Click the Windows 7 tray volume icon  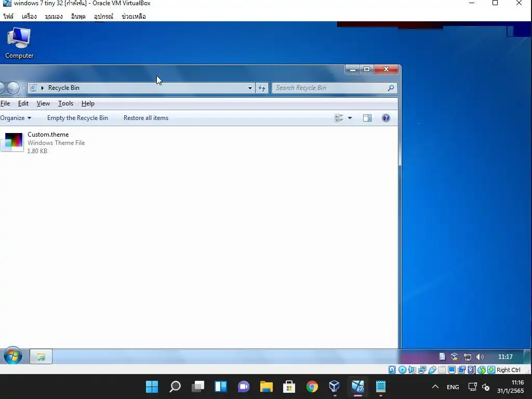[480, 356]
